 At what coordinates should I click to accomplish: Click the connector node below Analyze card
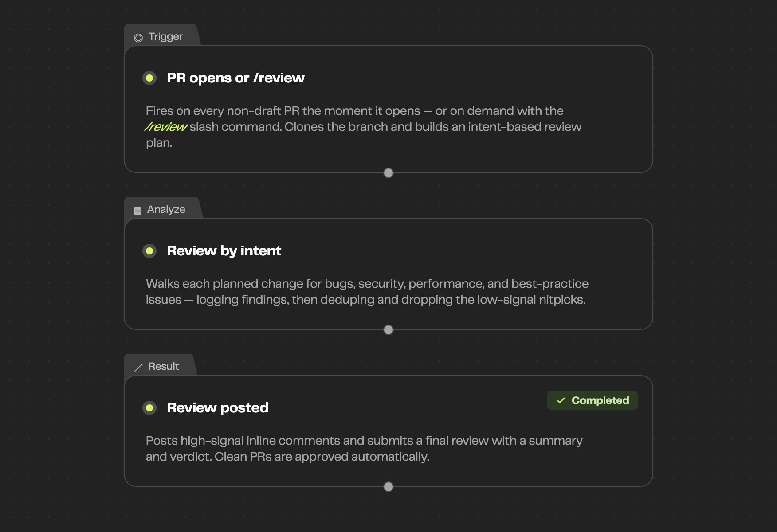388,330
